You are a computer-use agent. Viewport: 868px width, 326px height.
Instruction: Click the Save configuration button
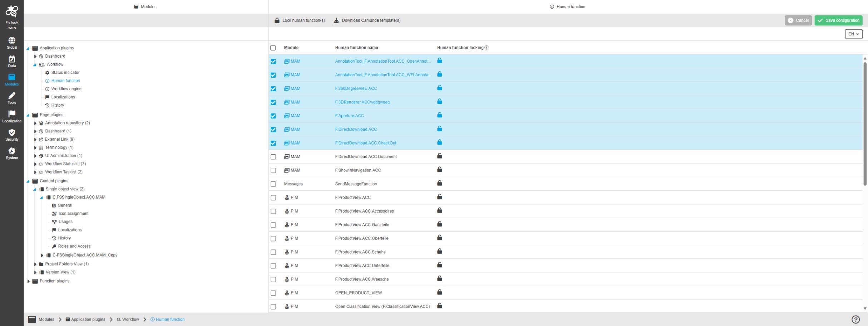coord(838,20)
